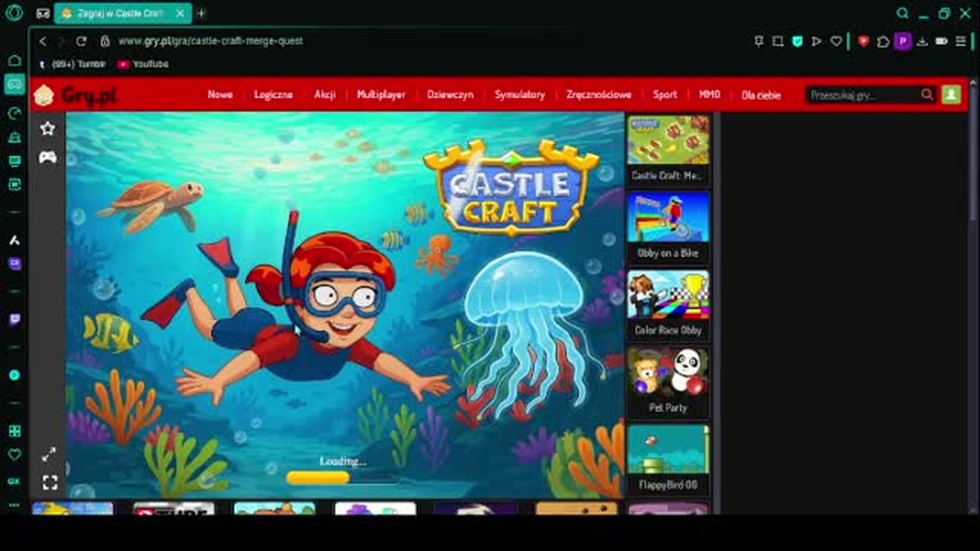Open the YouTube bookmark
980x551 pixels.
click(x=143, y=64)
